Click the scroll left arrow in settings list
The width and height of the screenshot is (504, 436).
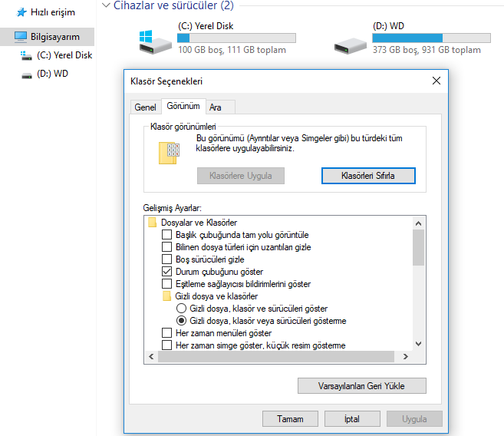[x=151, y=357]
